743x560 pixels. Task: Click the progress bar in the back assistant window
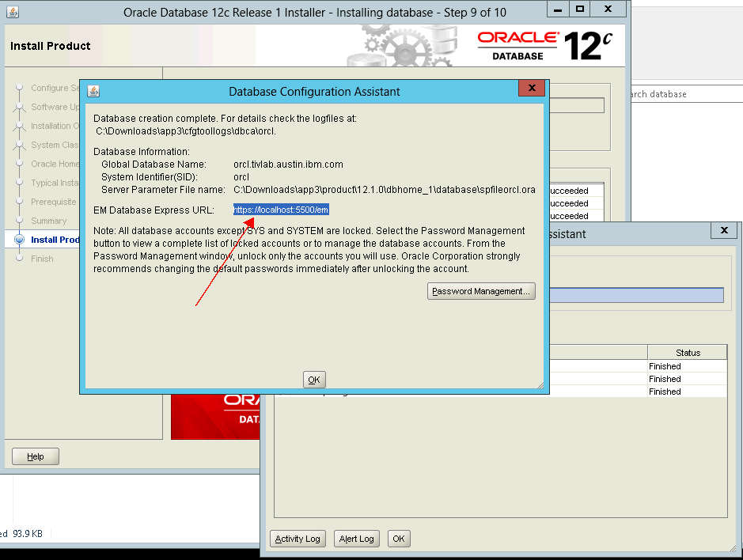coord(636,295)
